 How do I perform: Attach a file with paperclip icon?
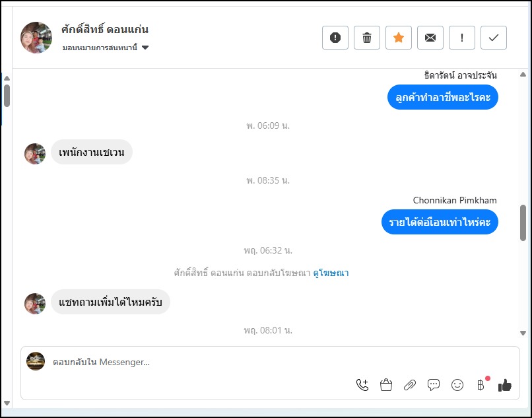click(x=410, y=384)
